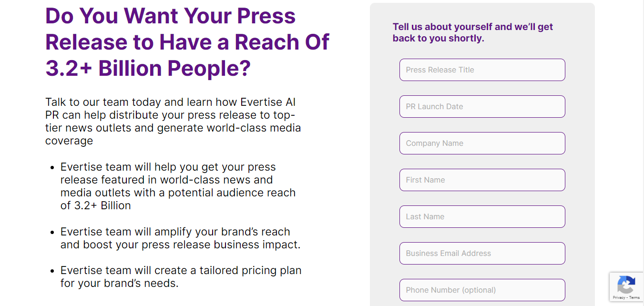This screenshot has height=306, width=644.
Task: Click into the PR Launch Date field
Action: 482,107
